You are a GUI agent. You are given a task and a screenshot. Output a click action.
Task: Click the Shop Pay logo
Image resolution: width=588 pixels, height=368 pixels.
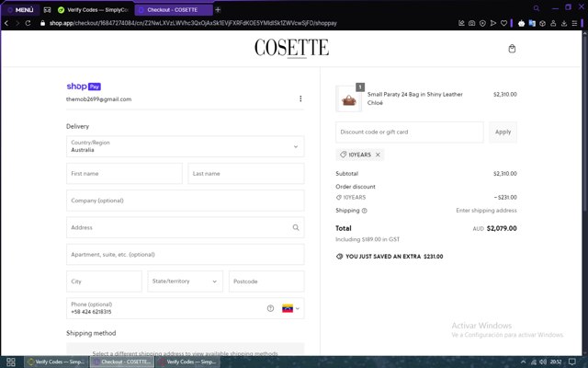(x=84, y=86)
